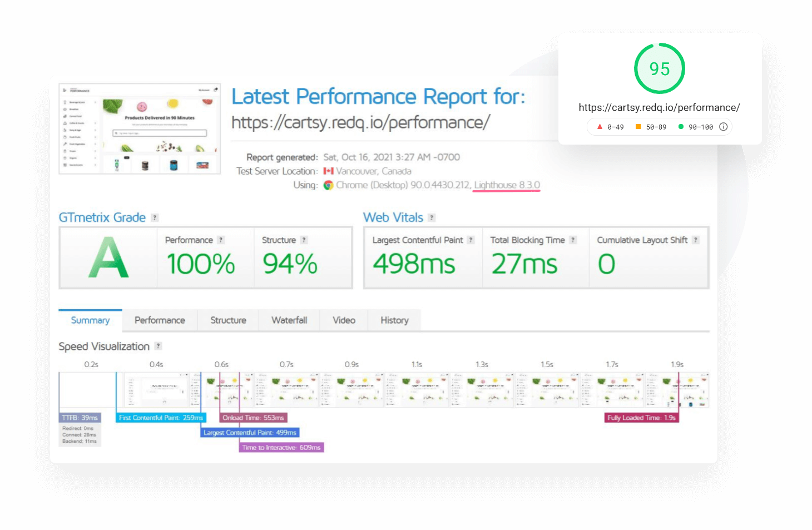Screen dimensions: 812x530
Task: Click the 1.7s timeline label
Action: (612, 365)
